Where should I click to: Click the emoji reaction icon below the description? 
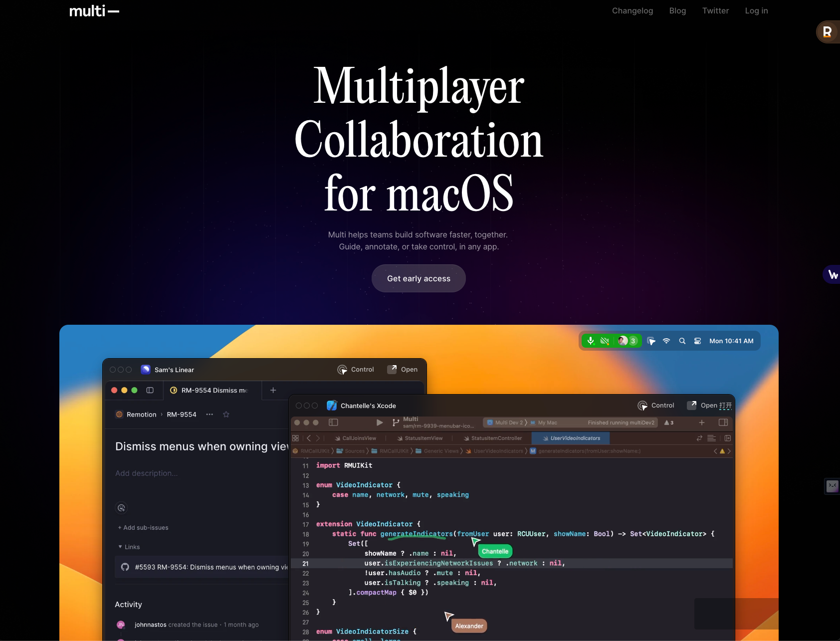pos(121,508)
